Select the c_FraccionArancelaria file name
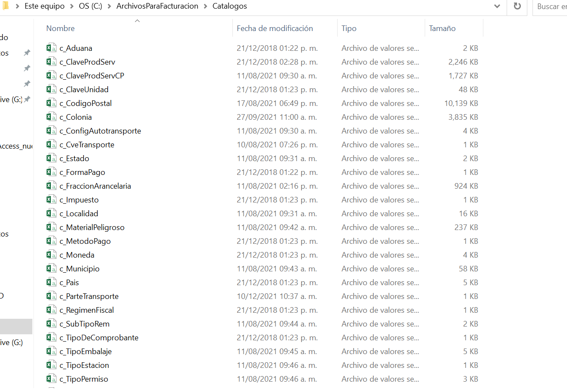Image resolution: width=567 pixels, height=392 pixels. (95, 186)
